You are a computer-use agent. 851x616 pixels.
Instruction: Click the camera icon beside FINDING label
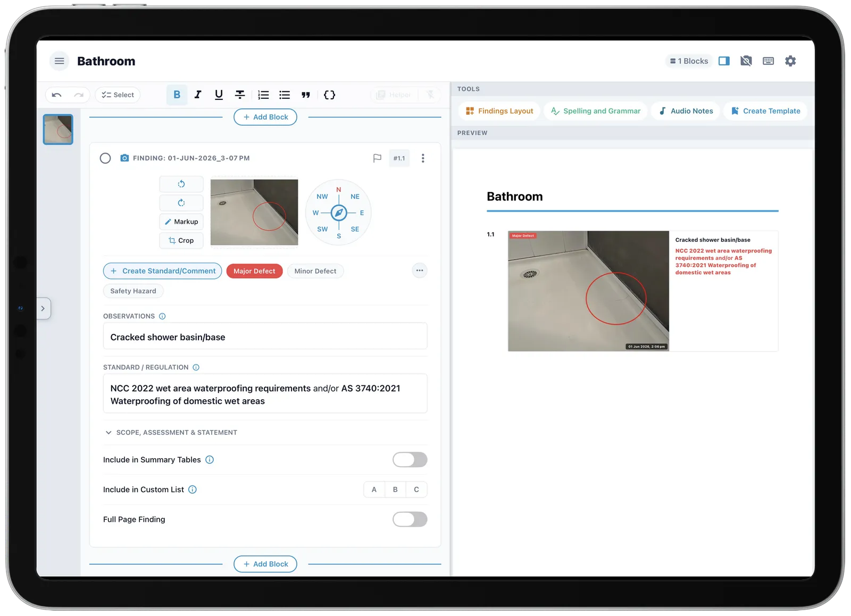click(124, 158)
